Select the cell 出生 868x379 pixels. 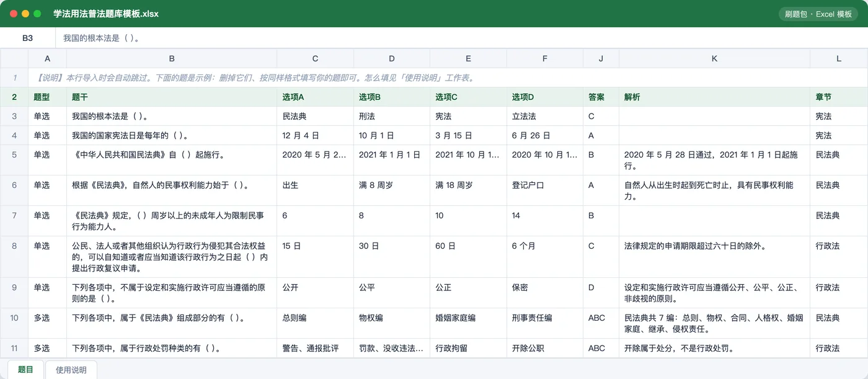pyautogui.click(x=316, y=190)
